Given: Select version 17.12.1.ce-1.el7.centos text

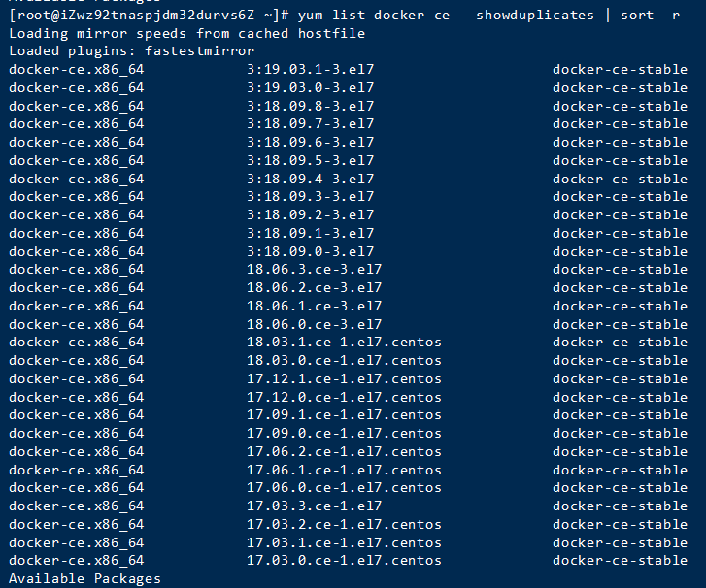Looking at the screenshot, I should [x=344, y=378].
